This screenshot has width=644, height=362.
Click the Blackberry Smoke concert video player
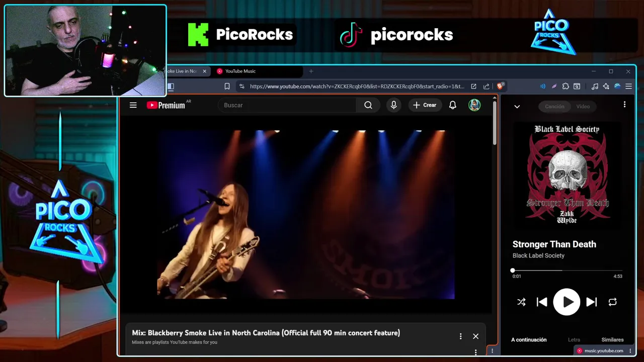pyautogui.click(x=306, y=214)
